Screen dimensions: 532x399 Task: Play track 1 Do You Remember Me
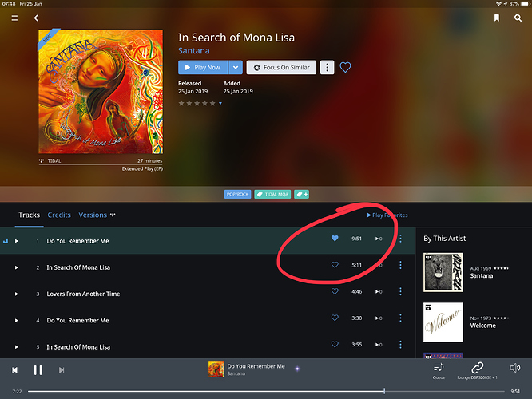[x=16, y=241]
